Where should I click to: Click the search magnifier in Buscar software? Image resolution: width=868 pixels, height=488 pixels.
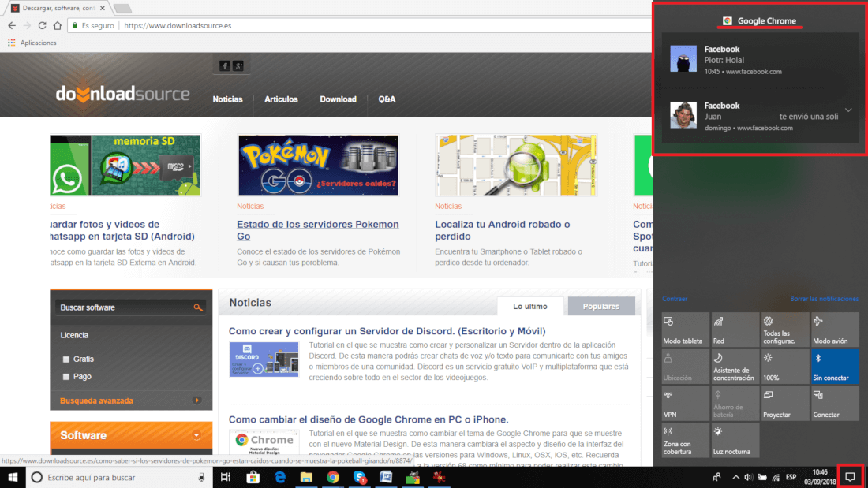(x=197, y=307)
